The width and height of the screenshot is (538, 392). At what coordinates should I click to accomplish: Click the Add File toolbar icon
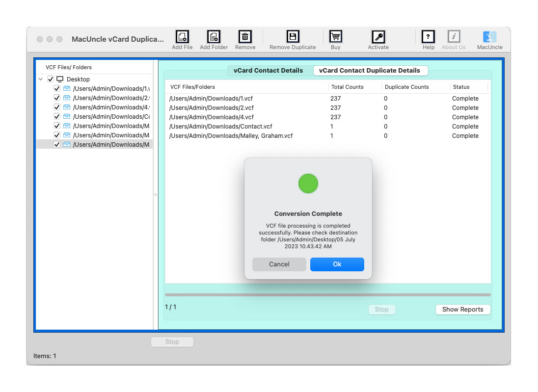coord(182,36)
